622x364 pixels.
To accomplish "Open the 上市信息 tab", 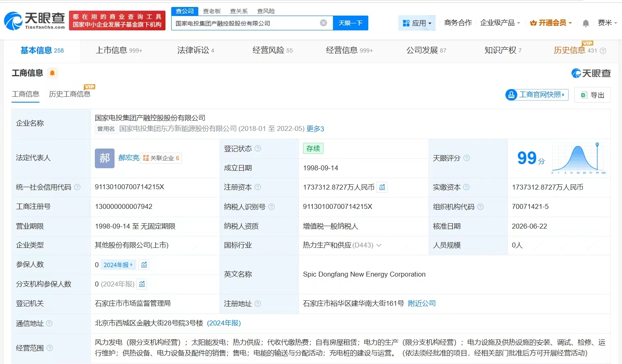I will 119,50.
